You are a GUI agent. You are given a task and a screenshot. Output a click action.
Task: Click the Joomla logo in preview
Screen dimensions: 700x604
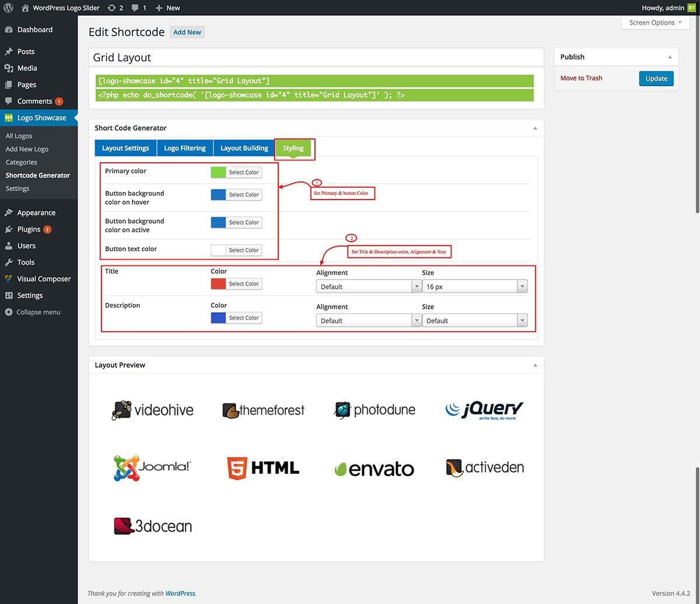click(x=152, y=468)
